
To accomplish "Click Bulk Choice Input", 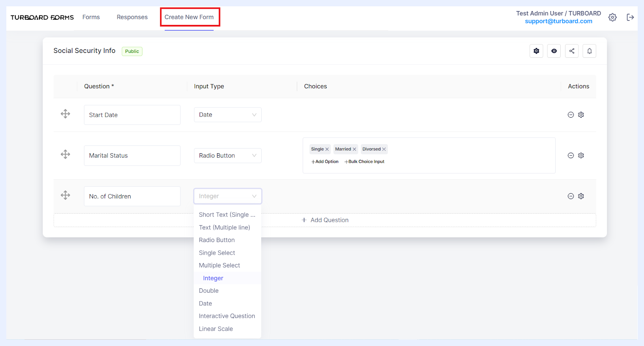I will [x=364, y=162].
